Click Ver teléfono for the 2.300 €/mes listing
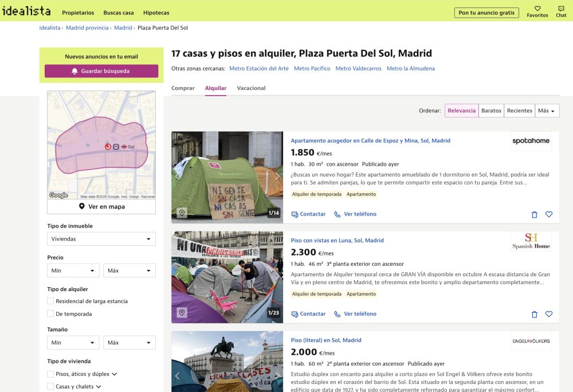Screen dimensions: 573x392 [355, 314]
